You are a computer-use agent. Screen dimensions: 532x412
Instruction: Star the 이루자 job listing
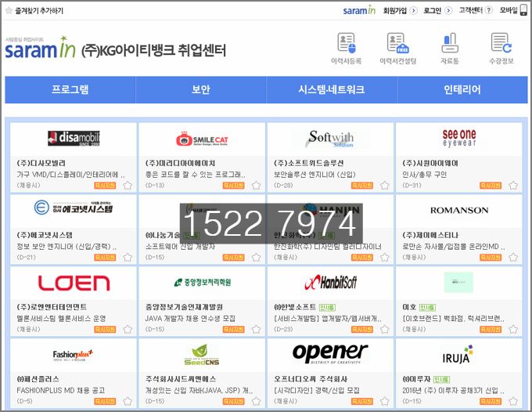(x=513, y=402)
